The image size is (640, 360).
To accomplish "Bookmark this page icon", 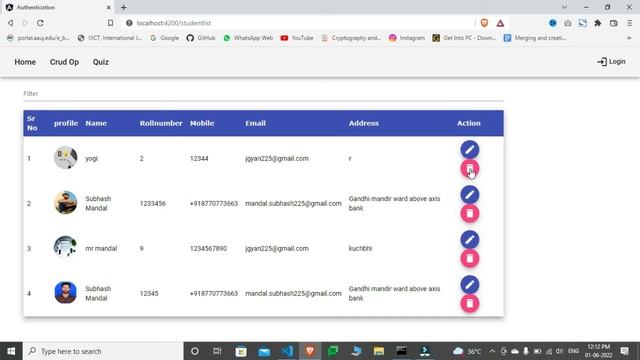I will [110, 23].
